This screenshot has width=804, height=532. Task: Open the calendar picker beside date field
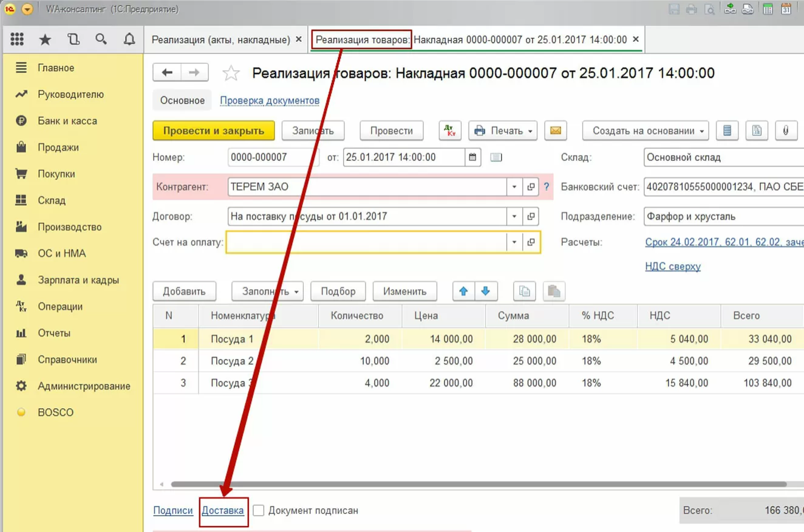[x=473, y=157]
